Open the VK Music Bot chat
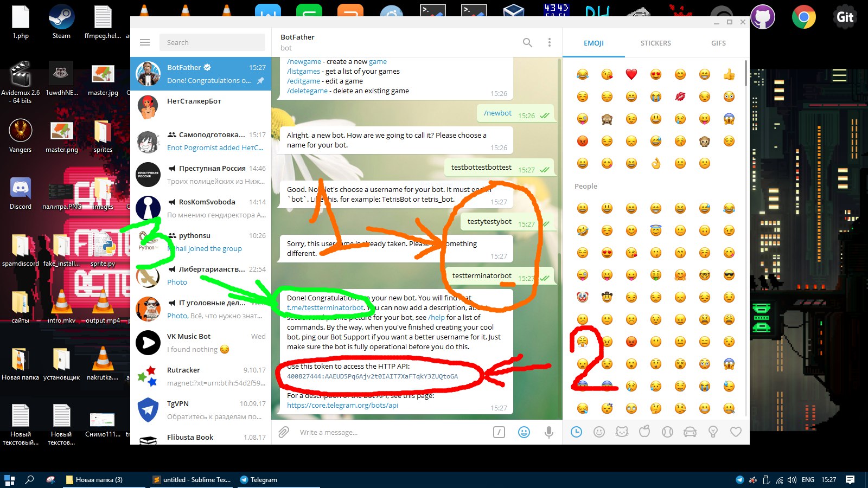 click(201, 343)
